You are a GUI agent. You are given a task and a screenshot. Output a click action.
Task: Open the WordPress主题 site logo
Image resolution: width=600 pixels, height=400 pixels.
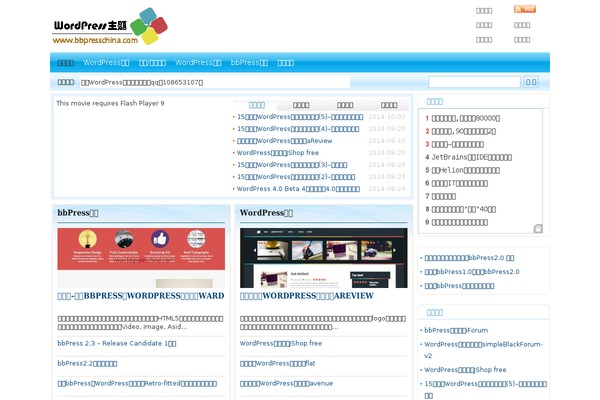coord(110,26)
